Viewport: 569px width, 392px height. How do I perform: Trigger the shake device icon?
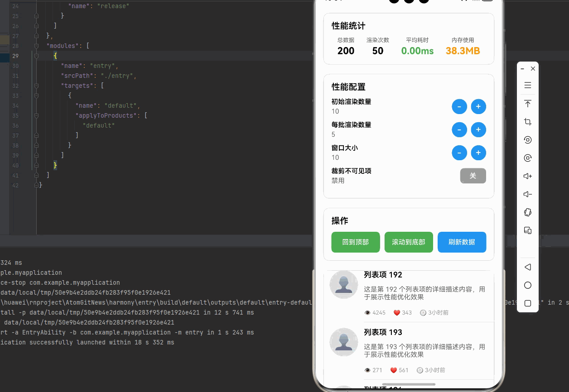tap(527, 212)
